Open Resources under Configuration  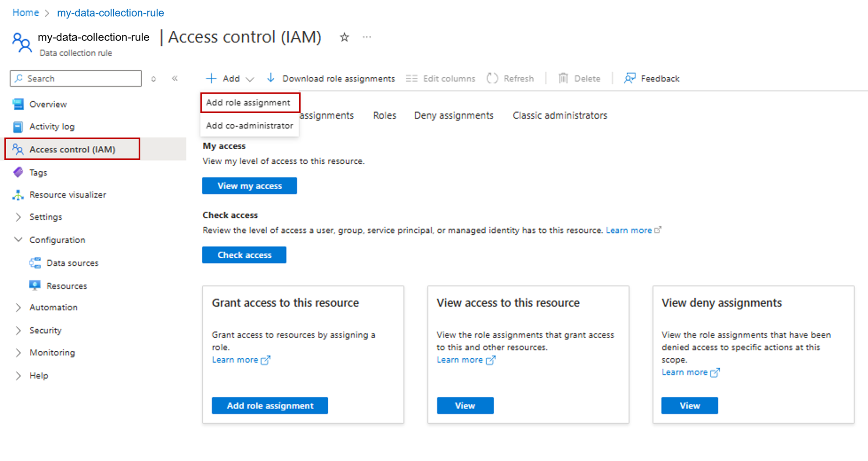(x=66, y=285)
